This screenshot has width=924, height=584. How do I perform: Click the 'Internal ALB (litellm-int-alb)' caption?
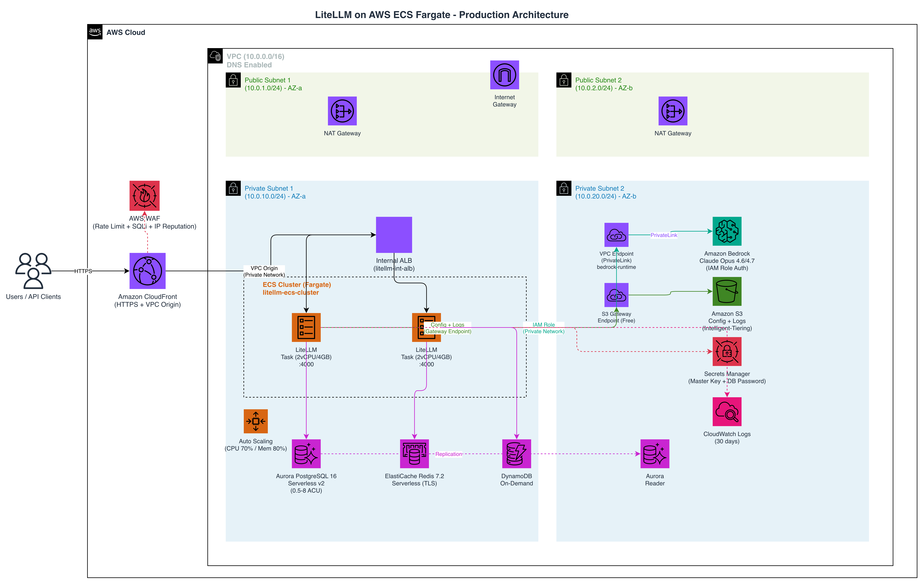394,264
